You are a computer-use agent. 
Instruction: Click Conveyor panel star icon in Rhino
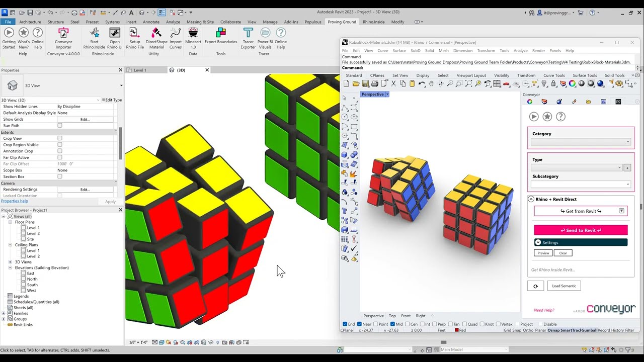547,117
